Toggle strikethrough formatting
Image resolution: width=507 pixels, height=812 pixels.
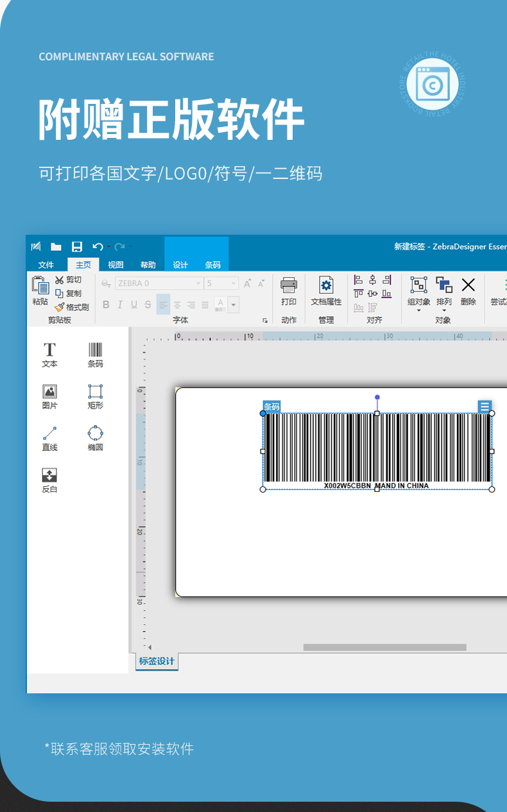148,305
